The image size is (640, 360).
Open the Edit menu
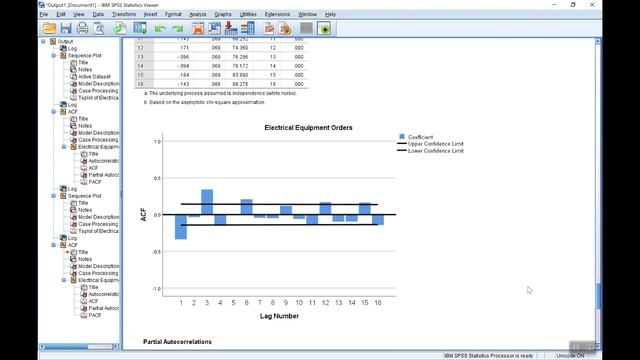point(61,14)
